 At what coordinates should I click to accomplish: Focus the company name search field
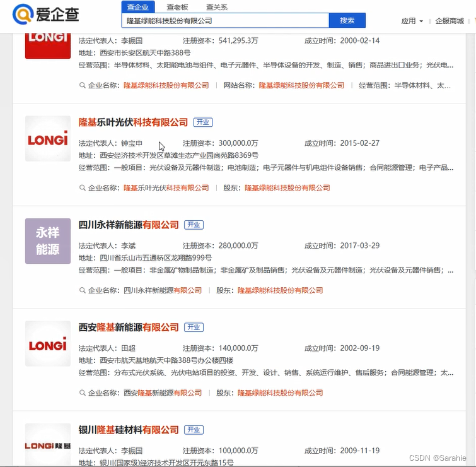[x=225, y=21]
